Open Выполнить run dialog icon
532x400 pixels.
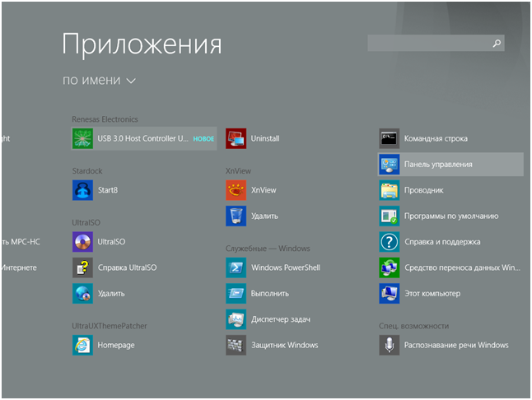236,294
